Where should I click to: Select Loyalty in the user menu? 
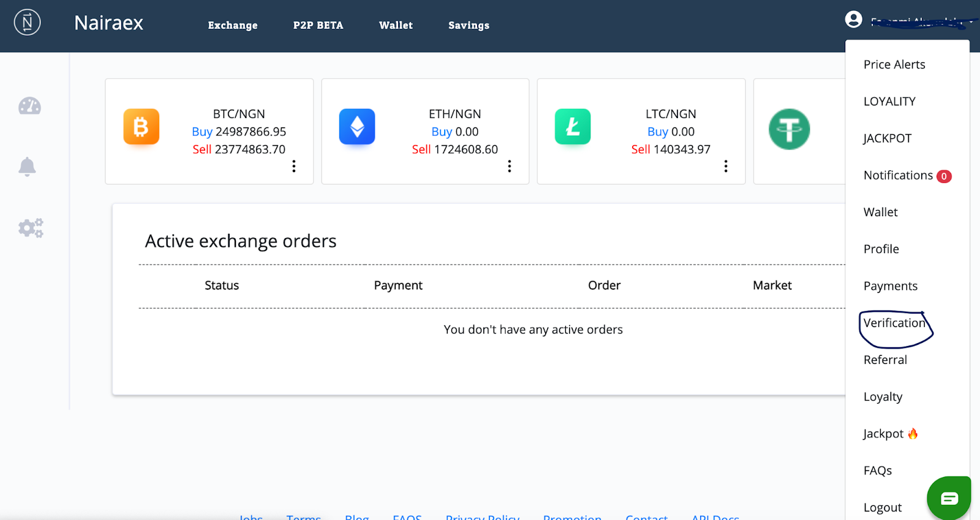click(x=883, y=397)
